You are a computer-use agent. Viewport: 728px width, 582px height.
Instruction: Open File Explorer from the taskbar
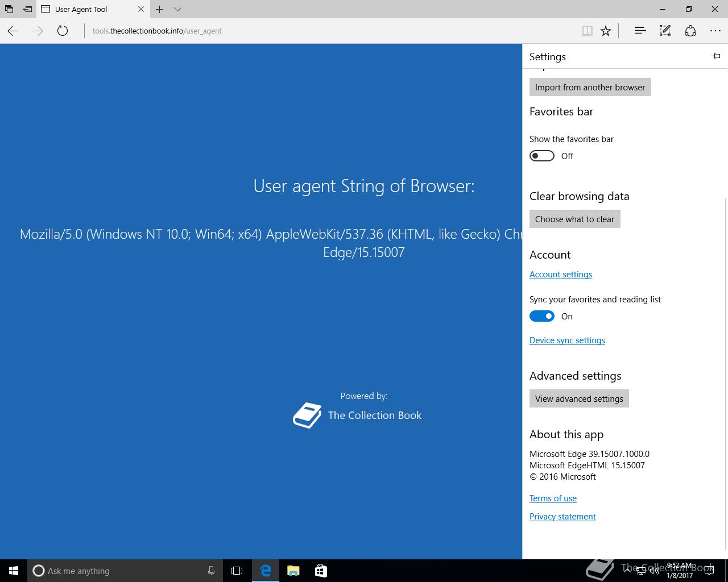click(x=293, y=571)
